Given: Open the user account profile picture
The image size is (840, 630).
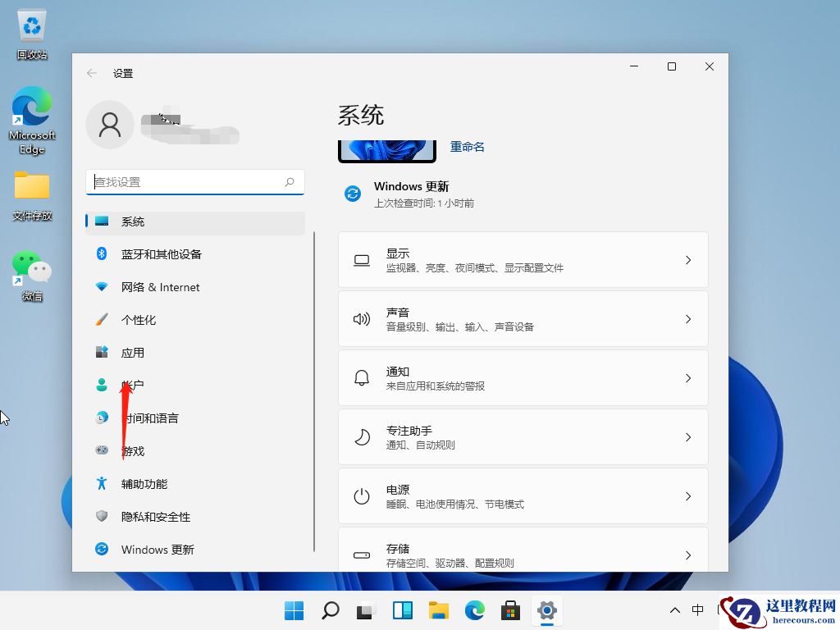Looking at the screenshot, I should [110, 125].
